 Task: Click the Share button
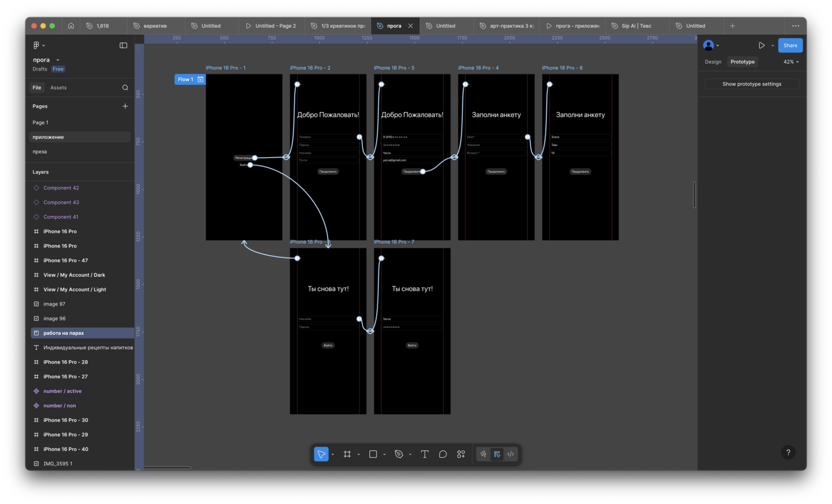790,46
